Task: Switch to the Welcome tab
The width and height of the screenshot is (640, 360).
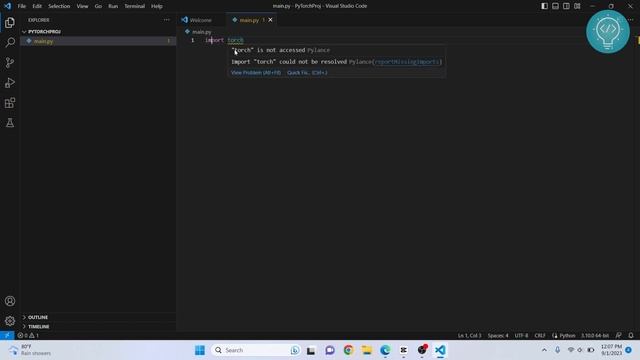Action: click(201, 20)
